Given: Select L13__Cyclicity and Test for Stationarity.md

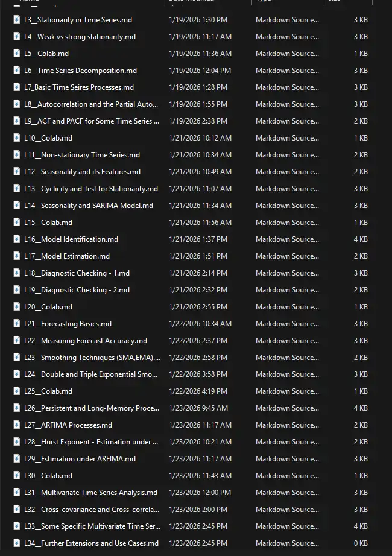Looking at the screenshot, I should (91, 189).
